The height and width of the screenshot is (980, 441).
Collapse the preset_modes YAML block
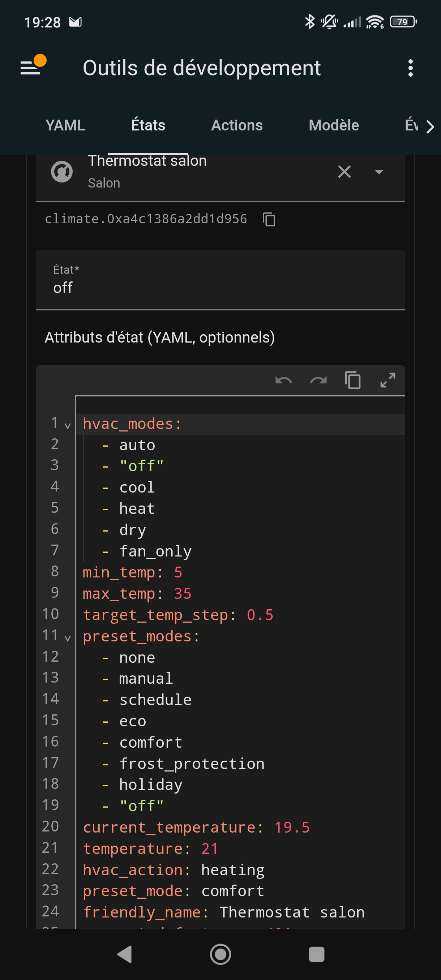[x=68, y=638]
